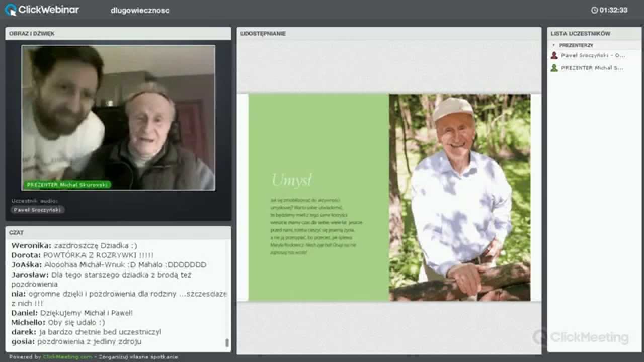Click the PREZENTER Michał Skurowski video label

[67, 185]
